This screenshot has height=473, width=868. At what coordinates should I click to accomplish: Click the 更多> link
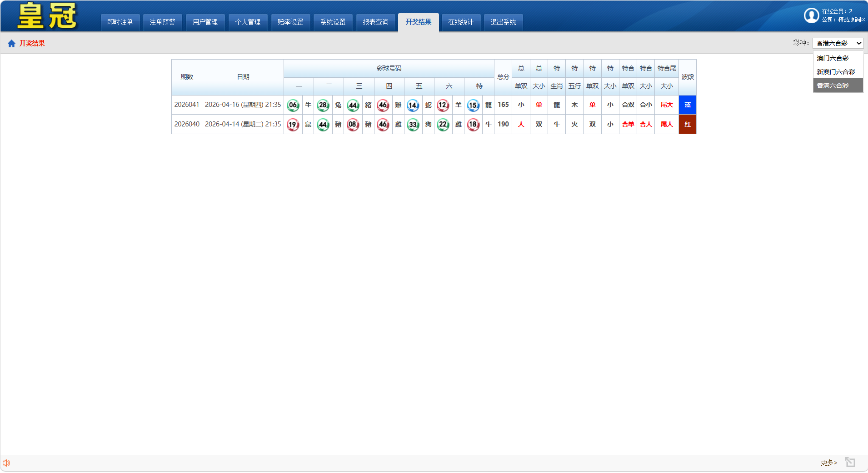click(828, 463)
